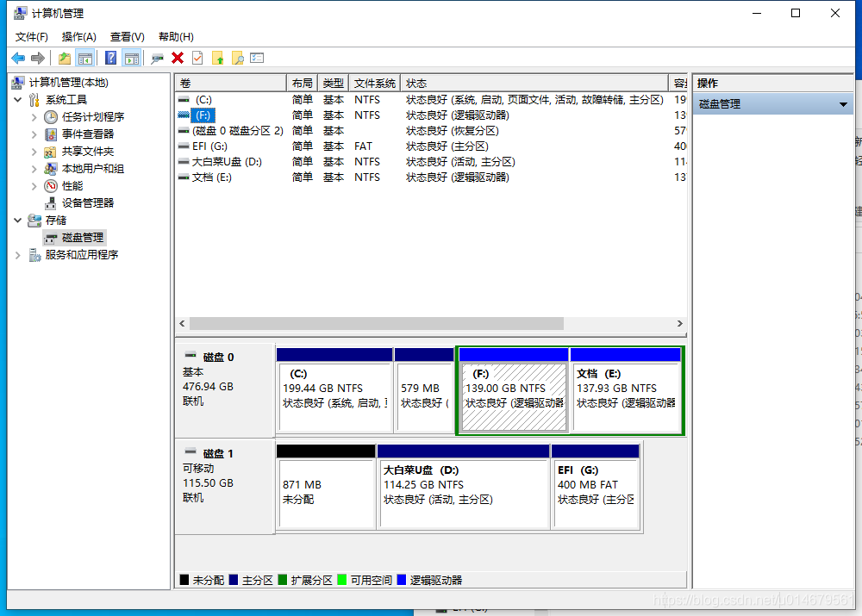The width and height of the screenshot is (862, 616).
Task: Click the Forward arrow toolbar icon
Action: tap(38, 58)
